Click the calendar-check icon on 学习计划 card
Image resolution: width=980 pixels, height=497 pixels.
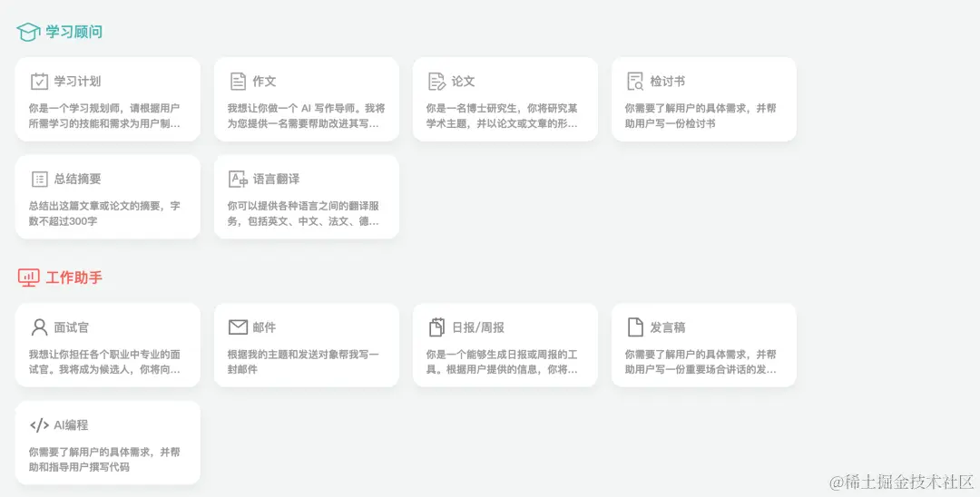click(x=39, y=81)
